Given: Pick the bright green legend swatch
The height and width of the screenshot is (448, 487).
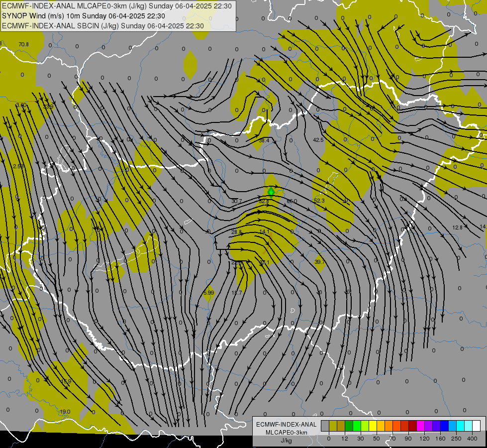Looking at the screenshot, I should click(357, 426).
